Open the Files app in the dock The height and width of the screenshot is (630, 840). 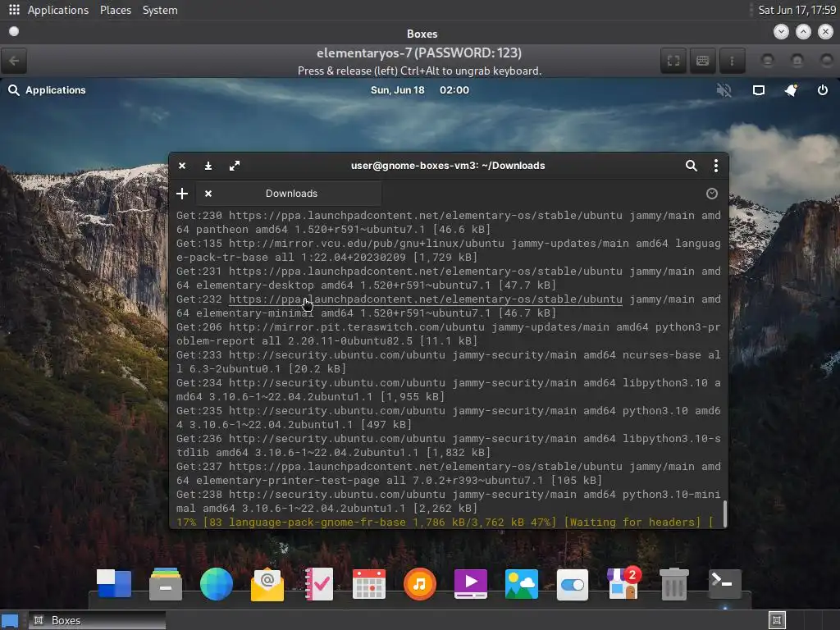pos(166,583)
